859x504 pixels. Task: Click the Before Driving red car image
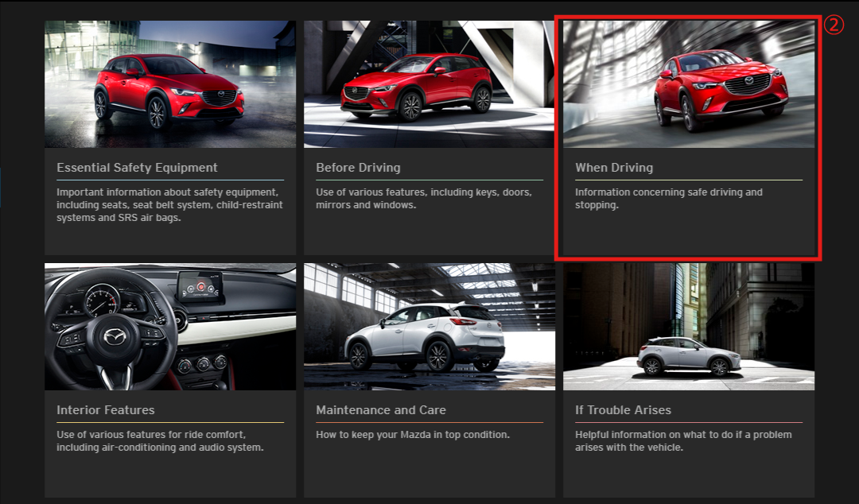(429, 83)
